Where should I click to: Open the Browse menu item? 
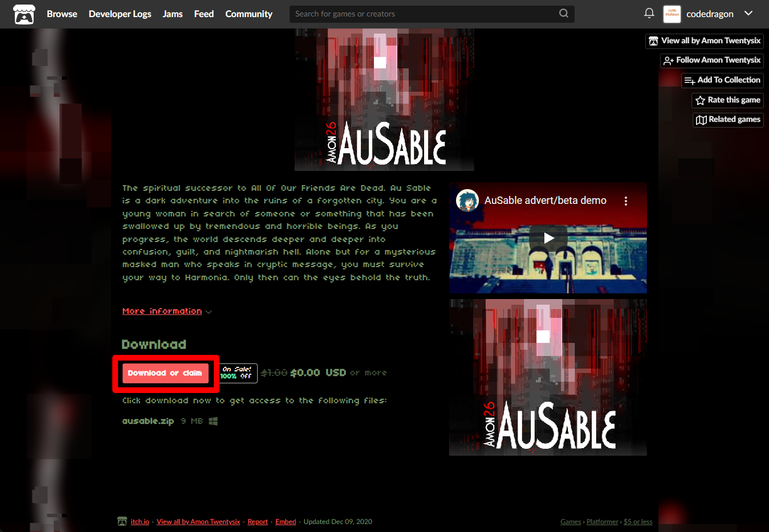tap(62, 14)
